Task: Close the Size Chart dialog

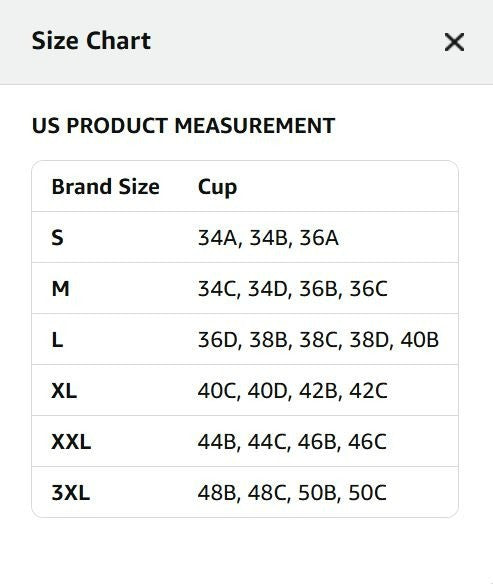Action: [454, 42]
